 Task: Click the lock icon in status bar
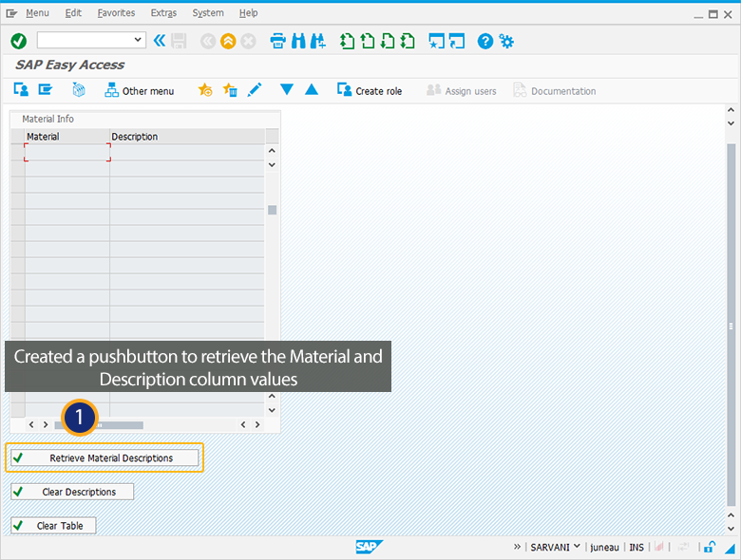click(x=710, y=547)
